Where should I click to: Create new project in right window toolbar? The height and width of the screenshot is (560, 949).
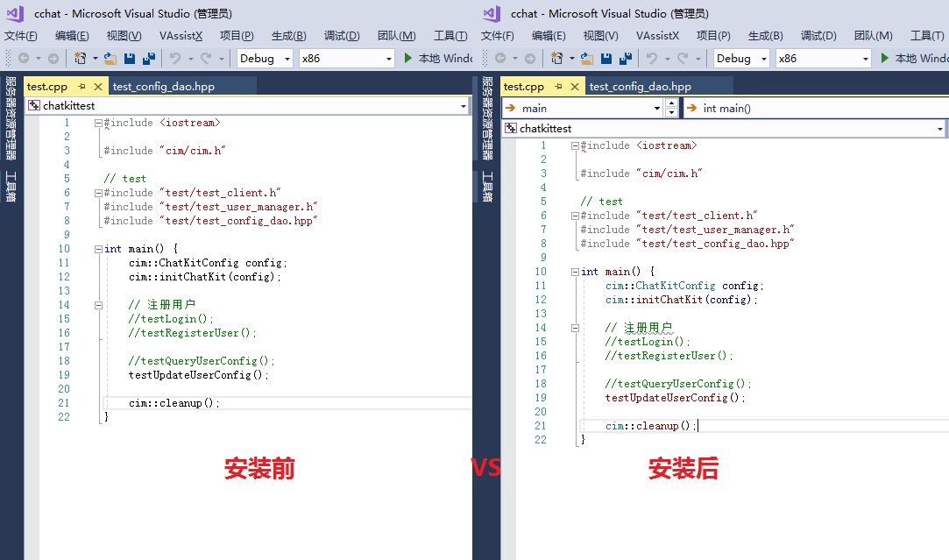click(x=556, y=58)
